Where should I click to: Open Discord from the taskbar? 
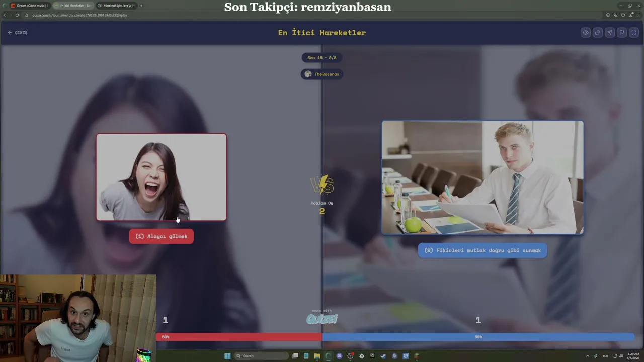(x=340, y=356)
